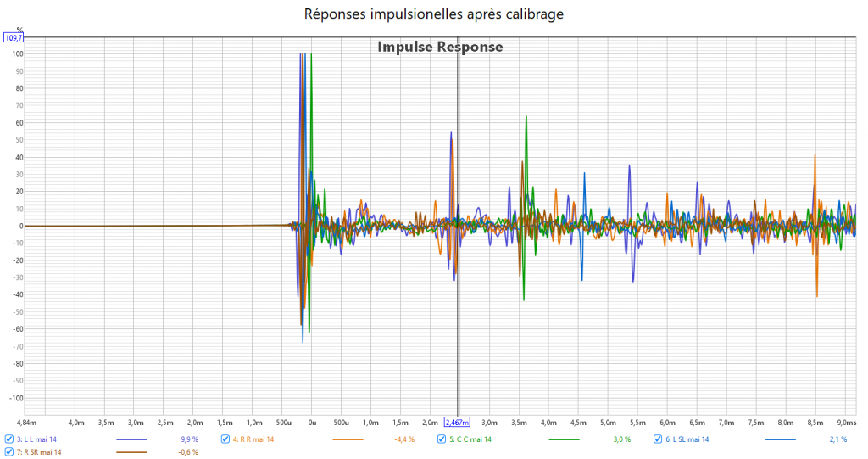Hide the '5: C C mai 14' trace
Viewport: 868px width, 459px height.
click(442, 439)
